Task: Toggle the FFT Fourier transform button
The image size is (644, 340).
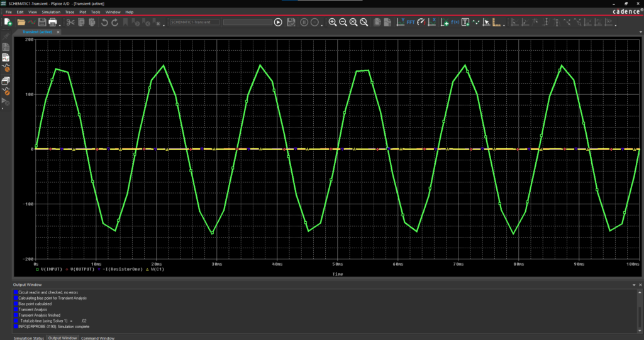Action: point(411,22)
